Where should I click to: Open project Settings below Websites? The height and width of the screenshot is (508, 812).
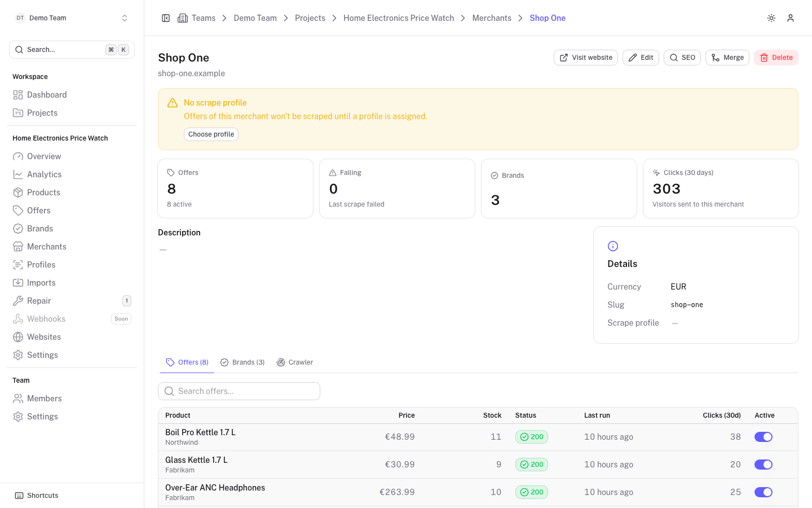(72, 355)
